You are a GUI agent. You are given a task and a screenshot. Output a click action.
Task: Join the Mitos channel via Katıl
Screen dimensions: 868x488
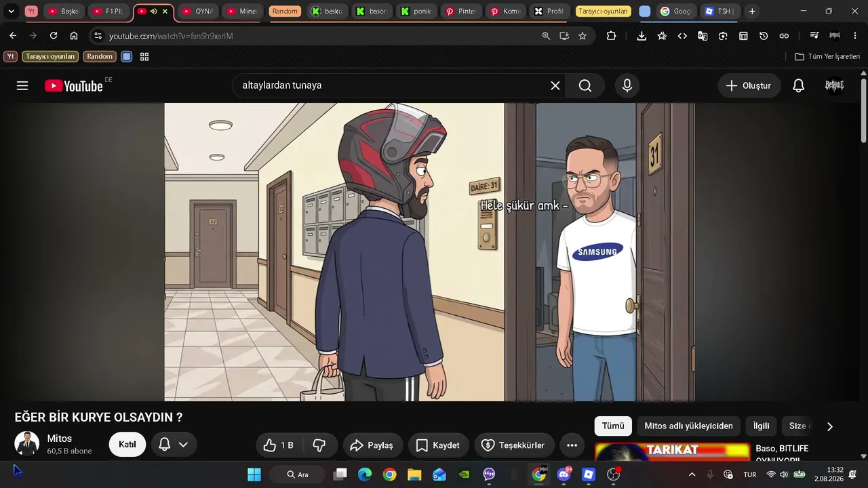click(127, 445)
